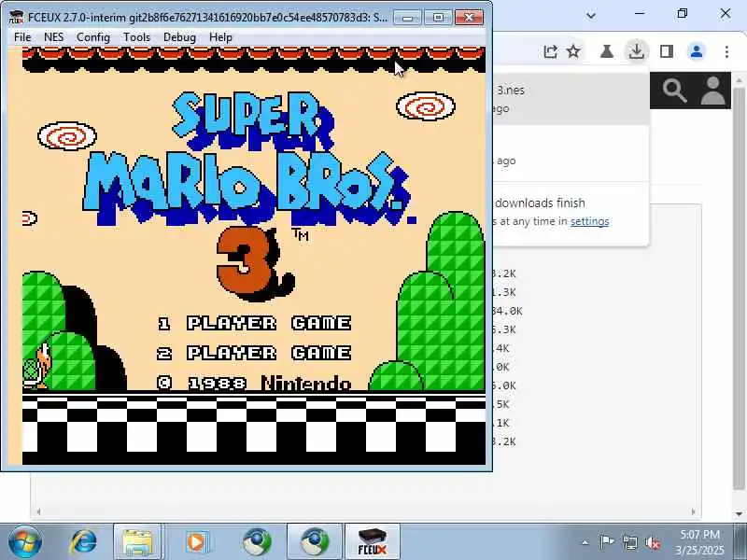Open the Config menu in FCEUX

coord(92,37)
